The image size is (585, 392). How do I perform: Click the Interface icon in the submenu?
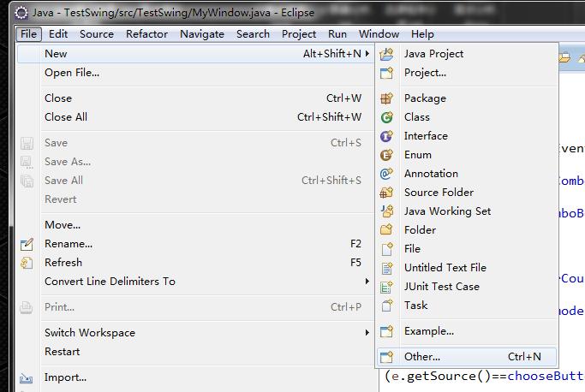[387, 136]
